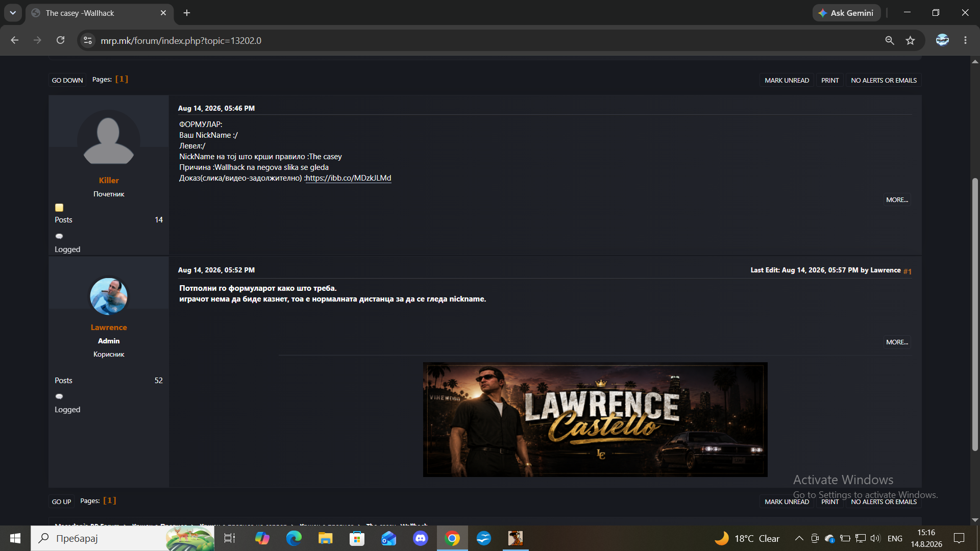Open the weather widget 18°C Clear
The height and width of the screenshot is (551, 980).
tap(747, 538)
